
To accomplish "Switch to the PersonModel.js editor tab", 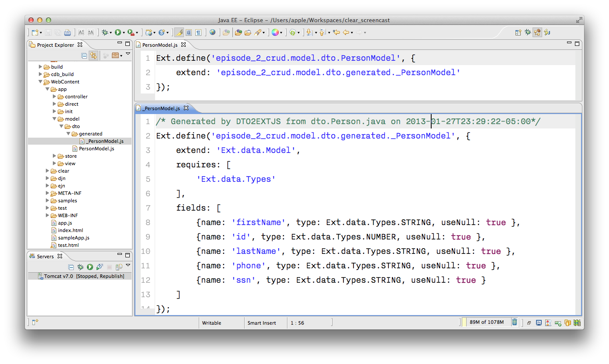I will click(x=160, y=45).
